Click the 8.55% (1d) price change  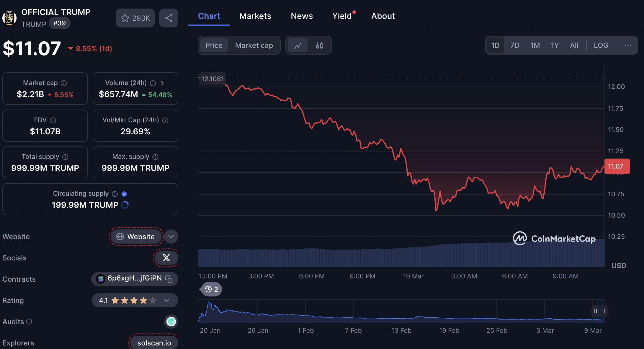tap(90, 48)
